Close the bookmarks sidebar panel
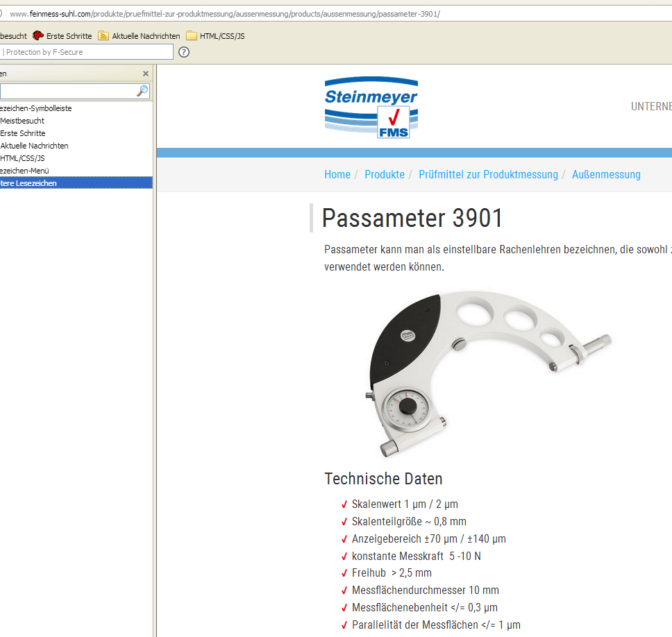This screenshot has height=637, width=672. pos(146,74)
